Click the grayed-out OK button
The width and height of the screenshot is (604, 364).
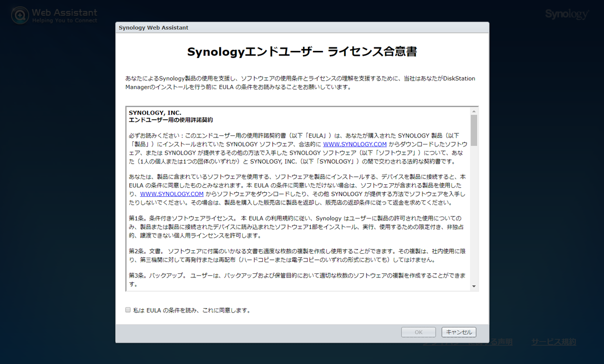click(x=418, y=332)
